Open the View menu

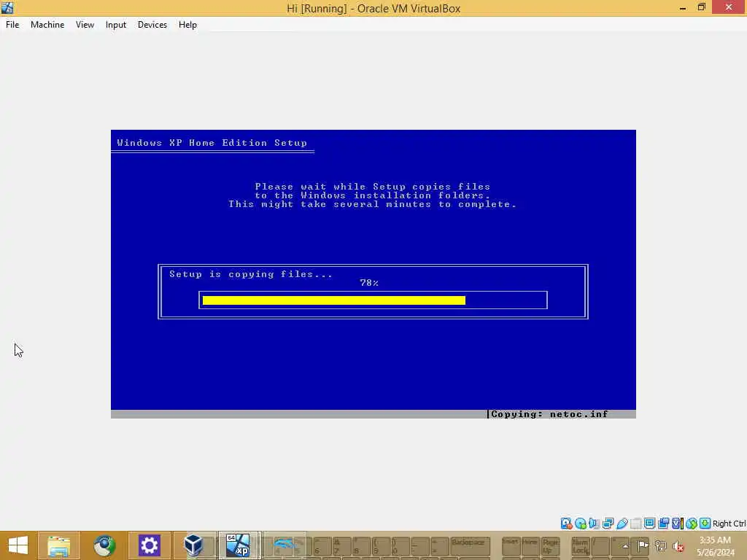(85, 25)
